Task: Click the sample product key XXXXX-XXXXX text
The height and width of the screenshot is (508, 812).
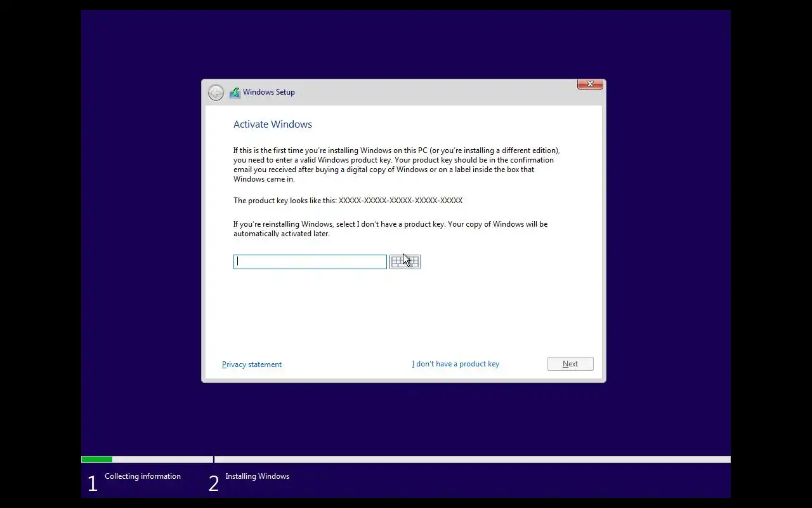Action: coord(401,201)
